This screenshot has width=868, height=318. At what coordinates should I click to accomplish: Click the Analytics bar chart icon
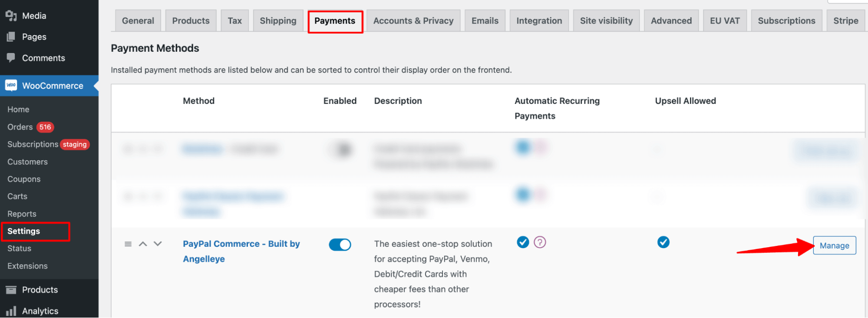tap(11, 311)
